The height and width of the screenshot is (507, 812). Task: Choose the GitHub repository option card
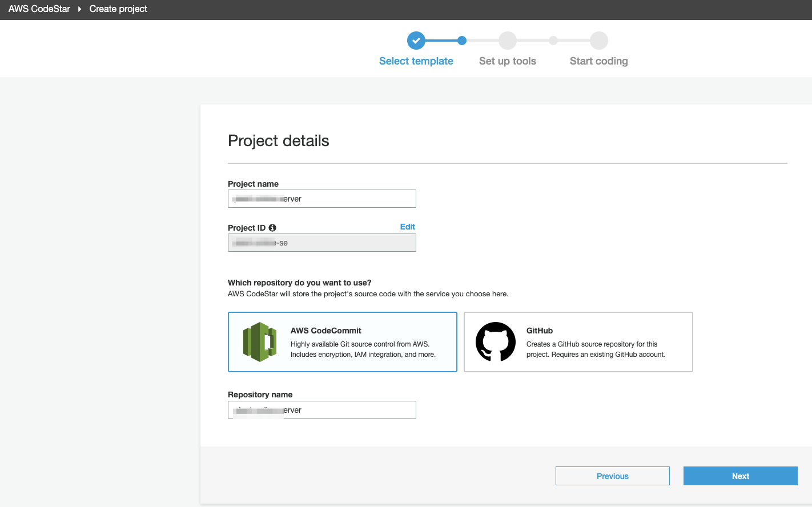tap(578, 342)
